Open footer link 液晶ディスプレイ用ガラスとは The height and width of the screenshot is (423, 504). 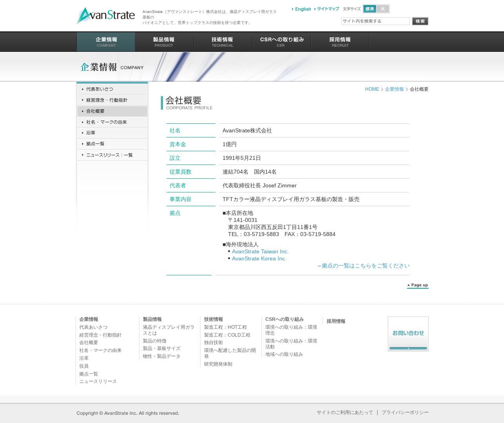(x=169, y=330)
